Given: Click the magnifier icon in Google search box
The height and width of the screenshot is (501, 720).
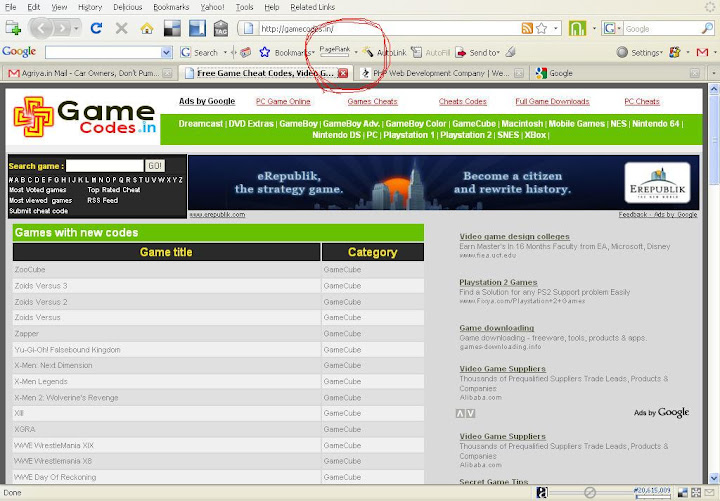Looking at the screenshot, I should pos(707,28).
